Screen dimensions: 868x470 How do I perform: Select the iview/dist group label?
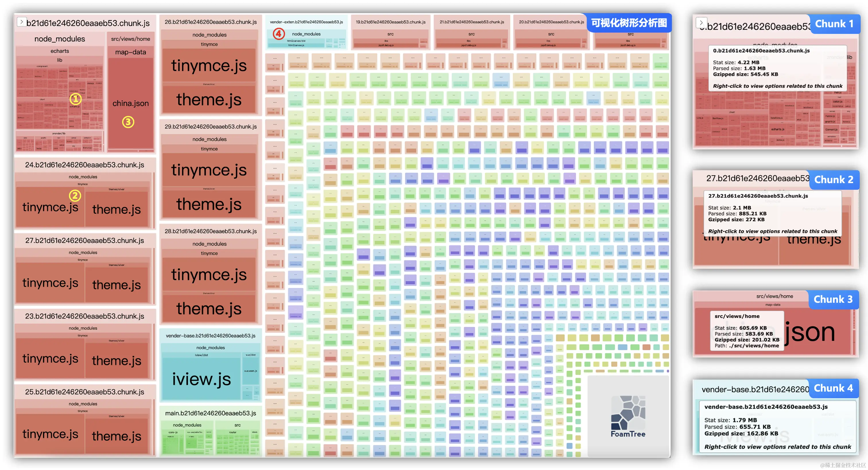tap(201, 355)
